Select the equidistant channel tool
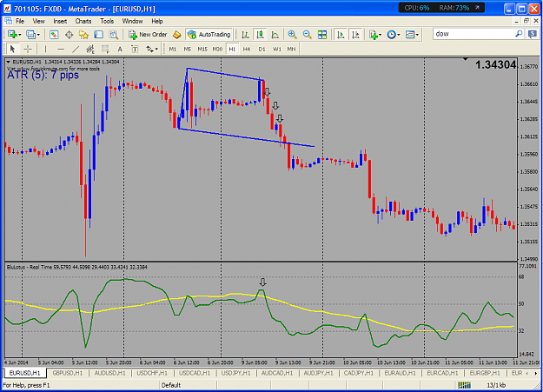 [x=90, y=49]
